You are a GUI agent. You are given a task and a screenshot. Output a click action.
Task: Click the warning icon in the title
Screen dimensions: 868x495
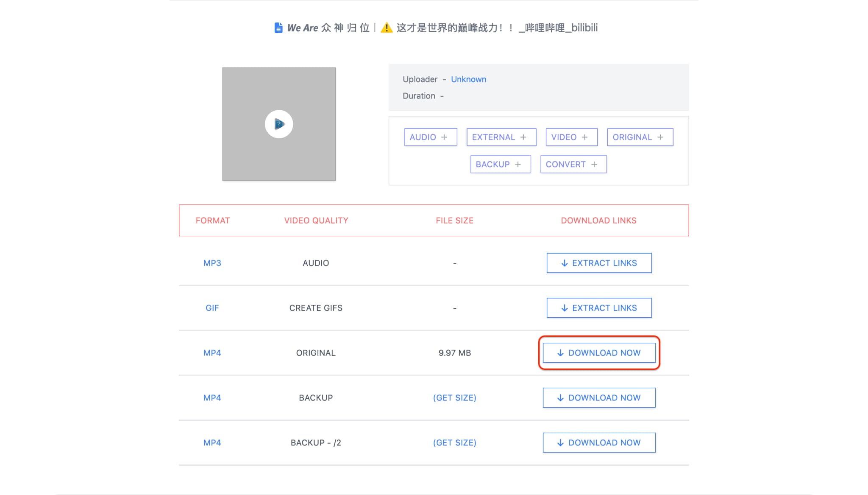click(386, 28)
